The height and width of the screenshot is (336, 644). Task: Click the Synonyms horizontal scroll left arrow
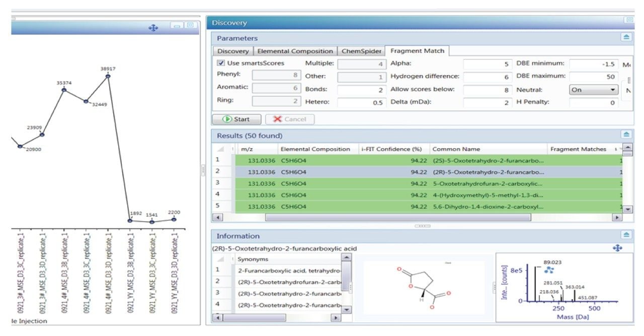coord(217,318)
